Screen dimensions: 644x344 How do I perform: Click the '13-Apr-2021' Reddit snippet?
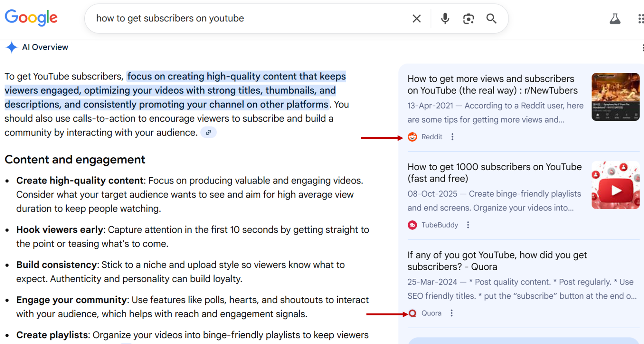pyautogui.click(x=495, y=113)
